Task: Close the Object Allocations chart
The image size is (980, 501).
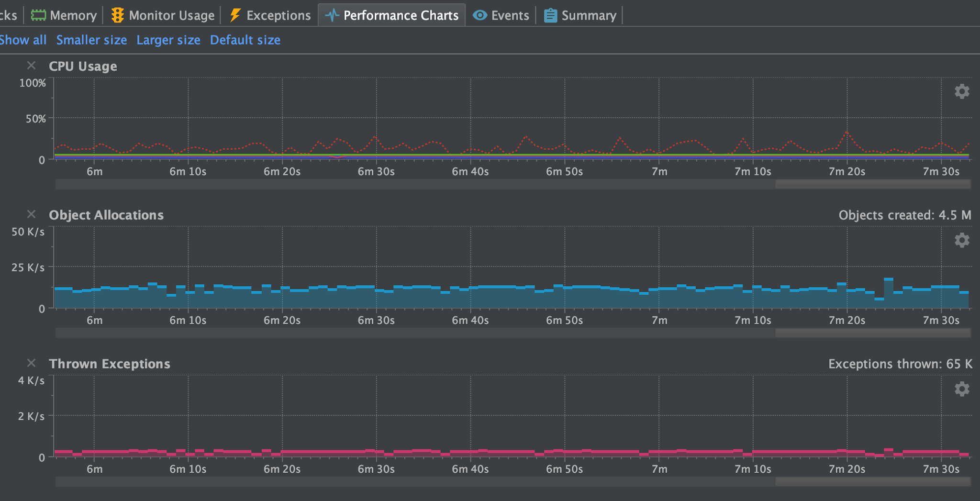Action: click(x=32, y=214)
